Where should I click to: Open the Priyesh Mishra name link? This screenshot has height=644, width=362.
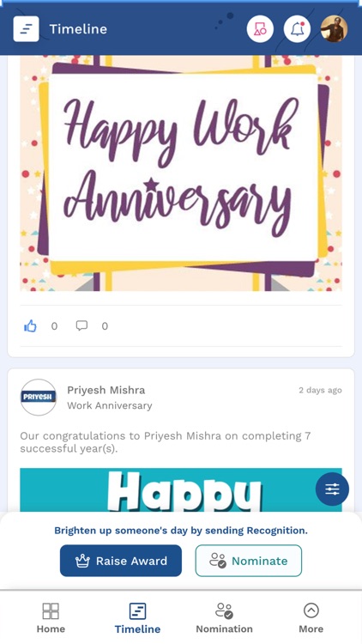point(106,390)
